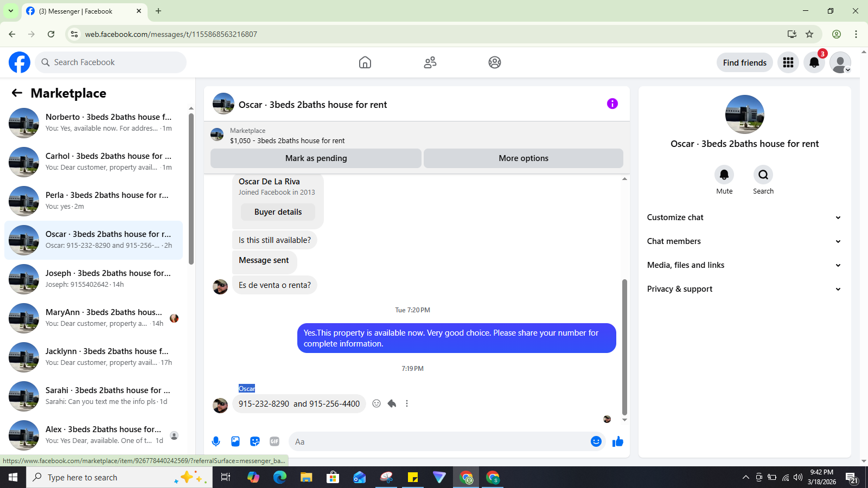Open the notifications bell with 3 alerts
The image size is (868, 488).
coord(814,62)
